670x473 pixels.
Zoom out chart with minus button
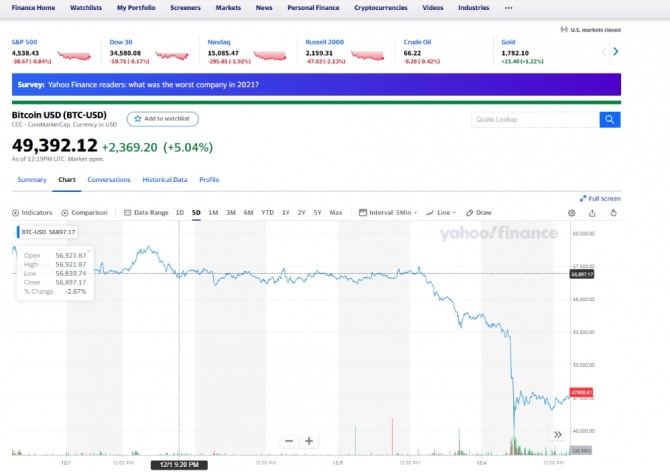pos(289,441)
